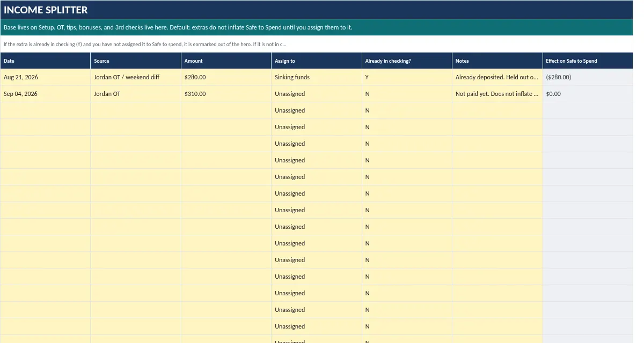Select the INCOME SPLITTER title cell
The height and width of the screenshot is (343, 644).
[x=317, y=10]
